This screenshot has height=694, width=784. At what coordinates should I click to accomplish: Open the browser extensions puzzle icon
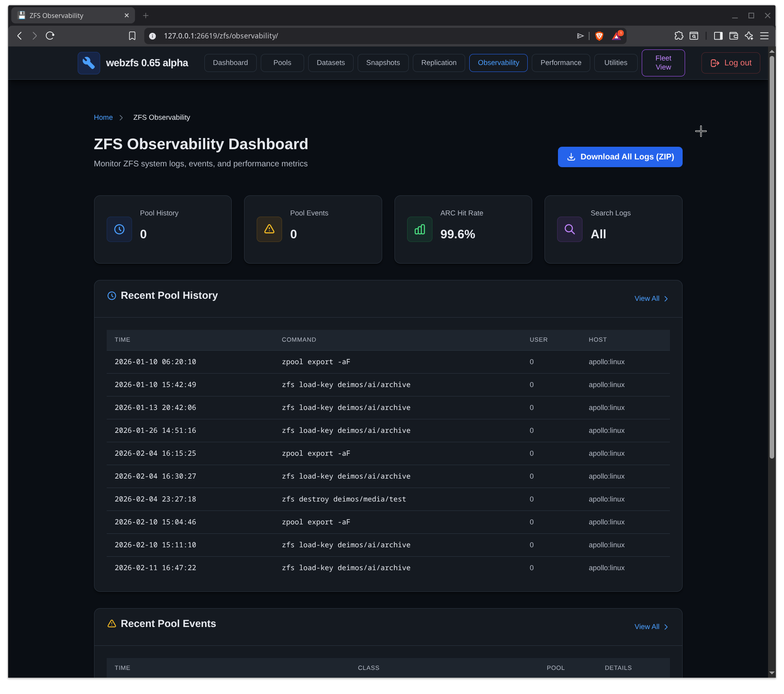click(x=679, y=36)
